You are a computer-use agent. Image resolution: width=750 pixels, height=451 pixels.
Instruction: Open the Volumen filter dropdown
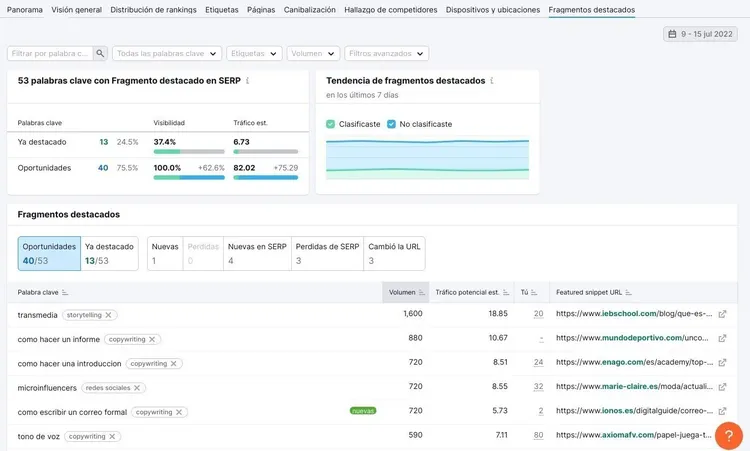pos(313,54)
